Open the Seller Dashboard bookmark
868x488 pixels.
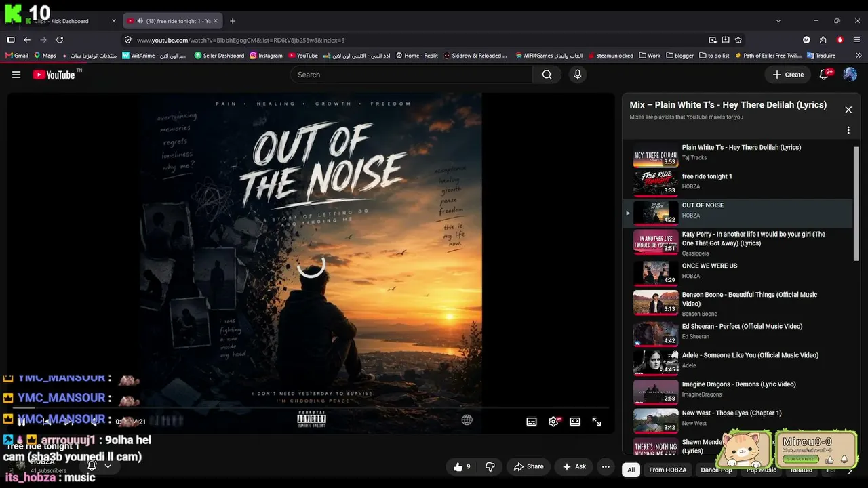point(219,56)
